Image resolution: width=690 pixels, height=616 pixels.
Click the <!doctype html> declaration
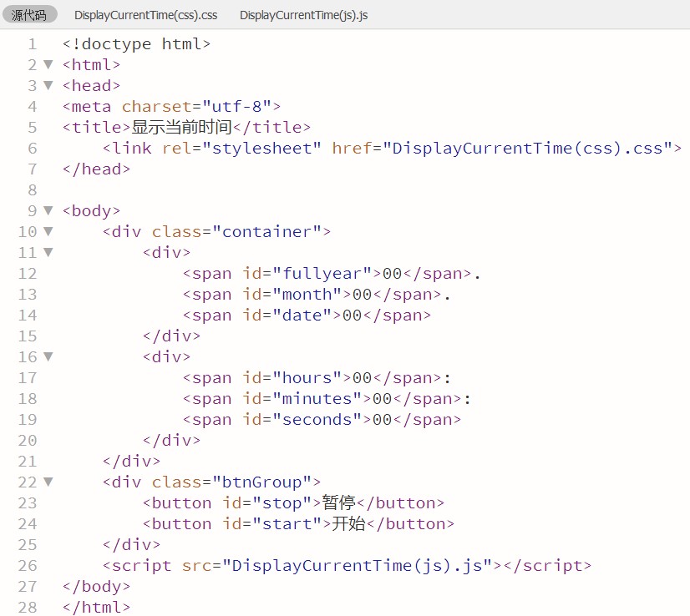(x=136, y=44)
